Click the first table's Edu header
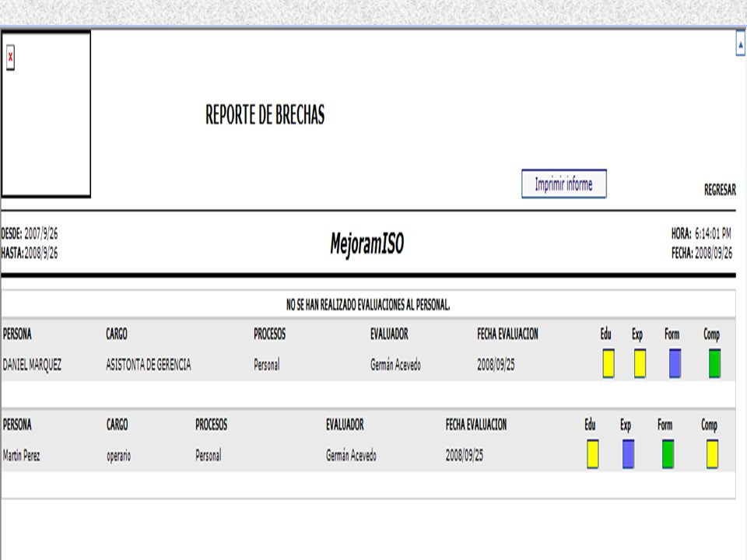Viewport: 747px width, 560px height. [605, 334]
